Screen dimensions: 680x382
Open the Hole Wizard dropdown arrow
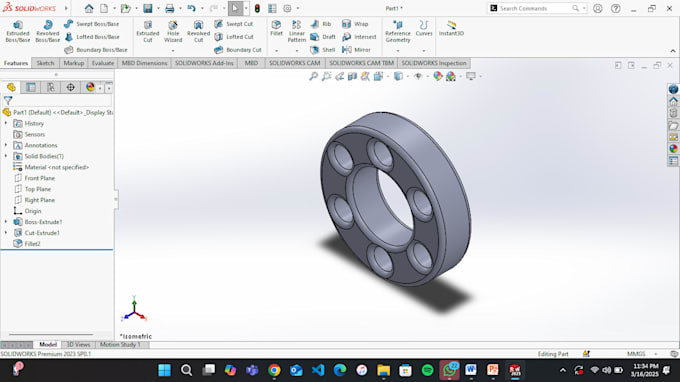pyautogui.click(x=173, y=51)
